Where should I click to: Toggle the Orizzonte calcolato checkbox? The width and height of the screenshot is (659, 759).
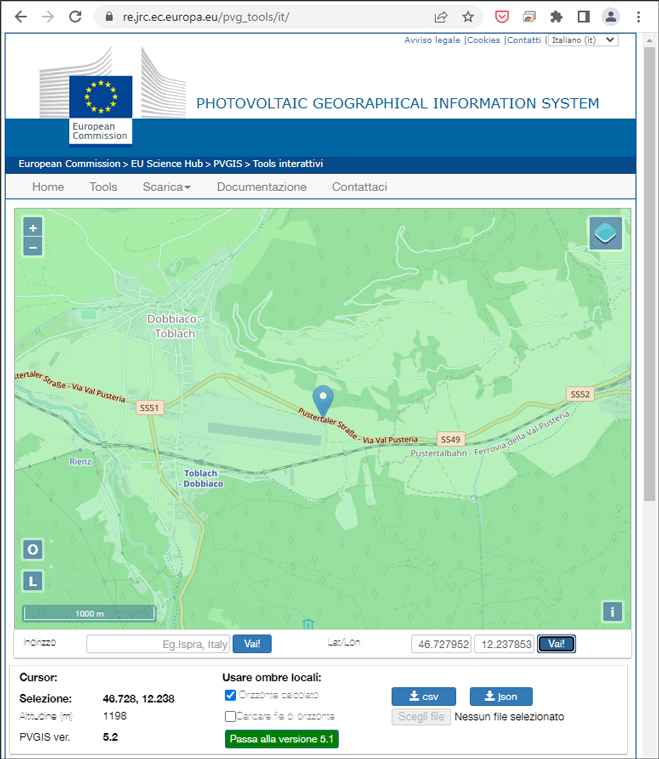coord(230,695)
